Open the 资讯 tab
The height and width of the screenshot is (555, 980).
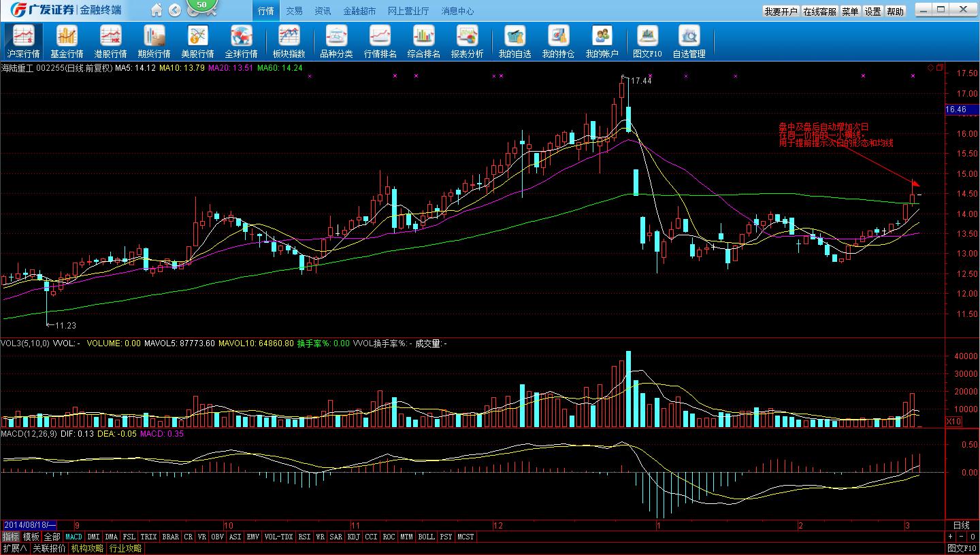pyautogui.click(x=323, y=11)
